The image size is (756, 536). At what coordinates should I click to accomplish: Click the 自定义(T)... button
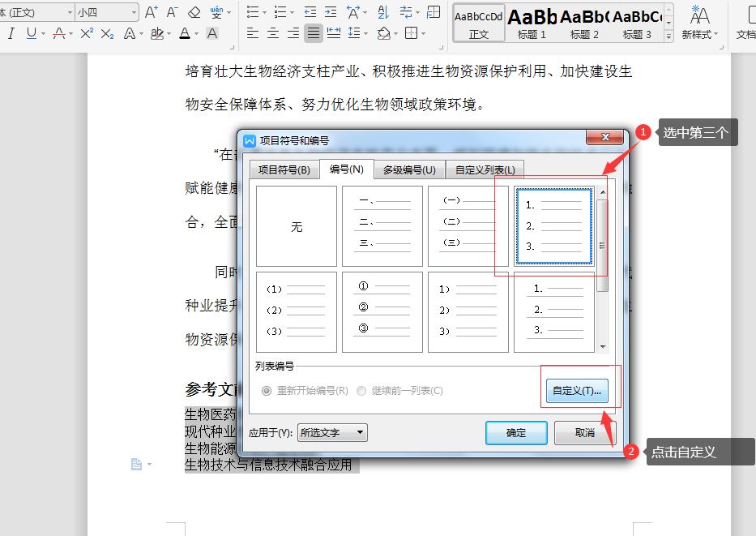click(577, 391)
